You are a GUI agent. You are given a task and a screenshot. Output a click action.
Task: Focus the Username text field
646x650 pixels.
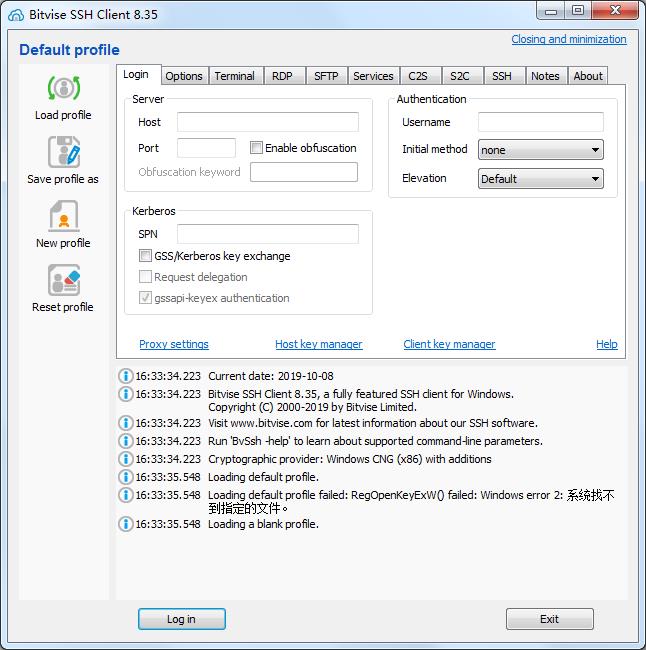pyautogui.click(x=540, y=122)
